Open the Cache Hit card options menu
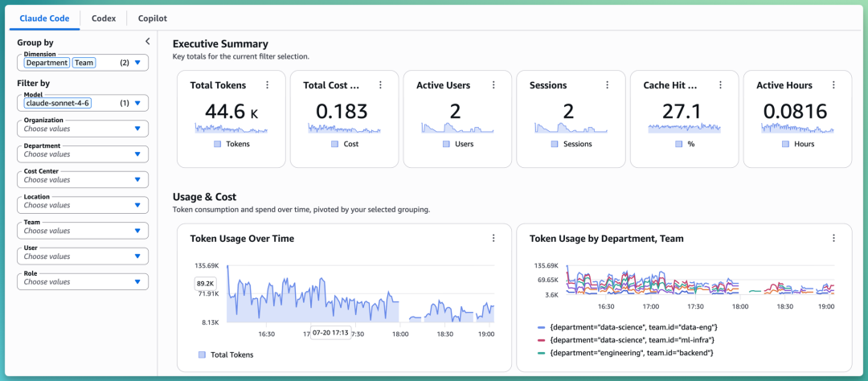Screen dimensions: 868x381 coord(720,85)
